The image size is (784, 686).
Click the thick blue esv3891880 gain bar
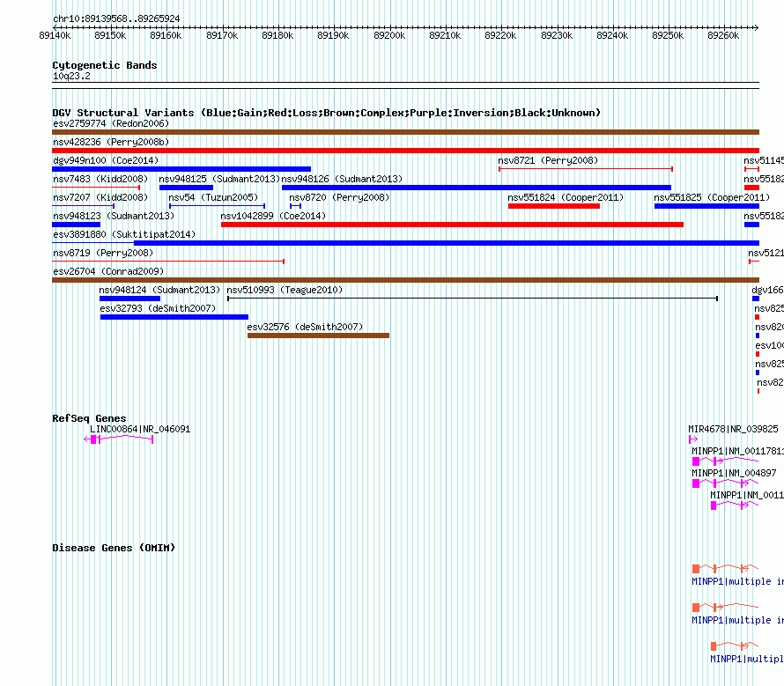tap(447, 243)
